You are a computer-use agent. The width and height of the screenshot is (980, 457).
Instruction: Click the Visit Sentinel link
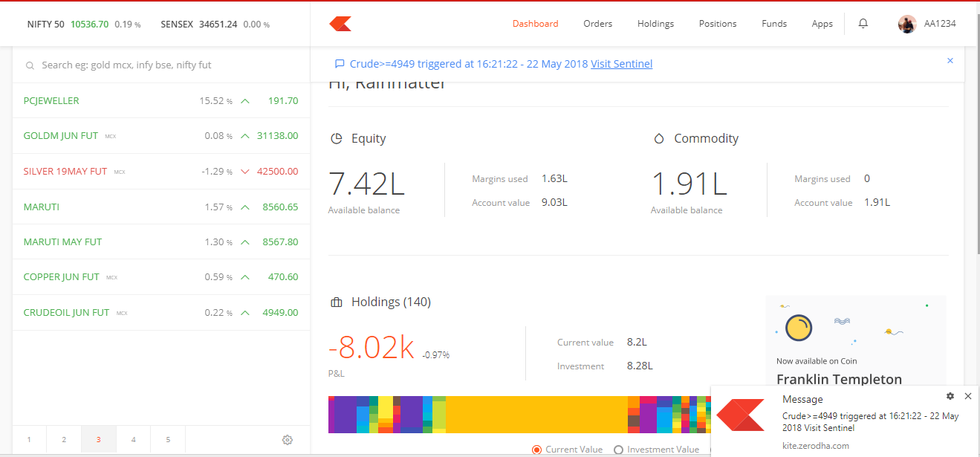pos(621,64)
